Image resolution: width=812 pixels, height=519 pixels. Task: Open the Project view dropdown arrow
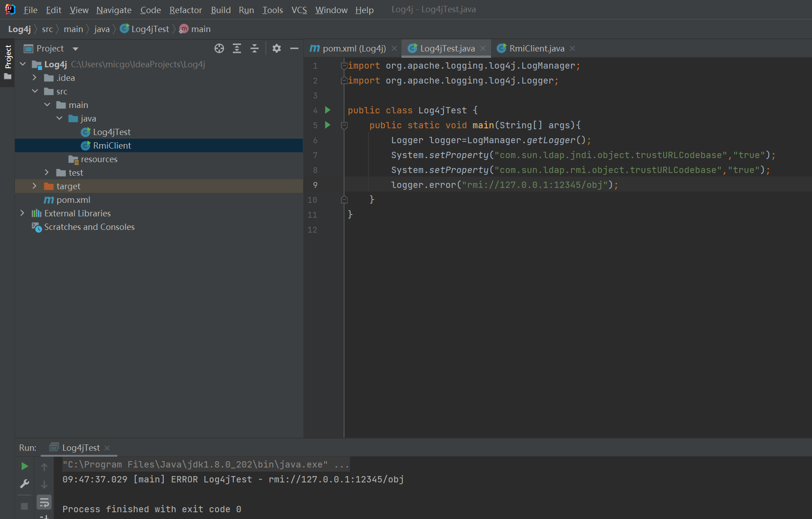coord(76,49)
